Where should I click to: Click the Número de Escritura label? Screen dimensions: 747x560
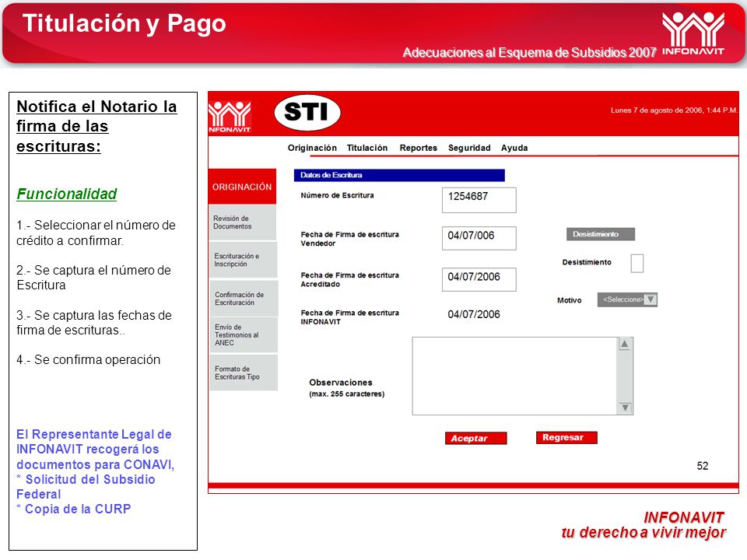tap(337, 195)
